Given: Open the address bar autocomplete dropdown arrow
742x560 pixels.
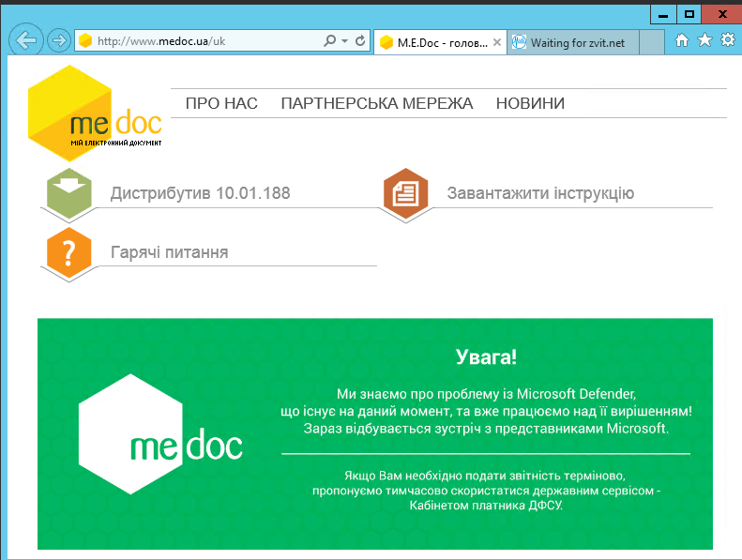Looking at the screenshot, I should [344, 41].
